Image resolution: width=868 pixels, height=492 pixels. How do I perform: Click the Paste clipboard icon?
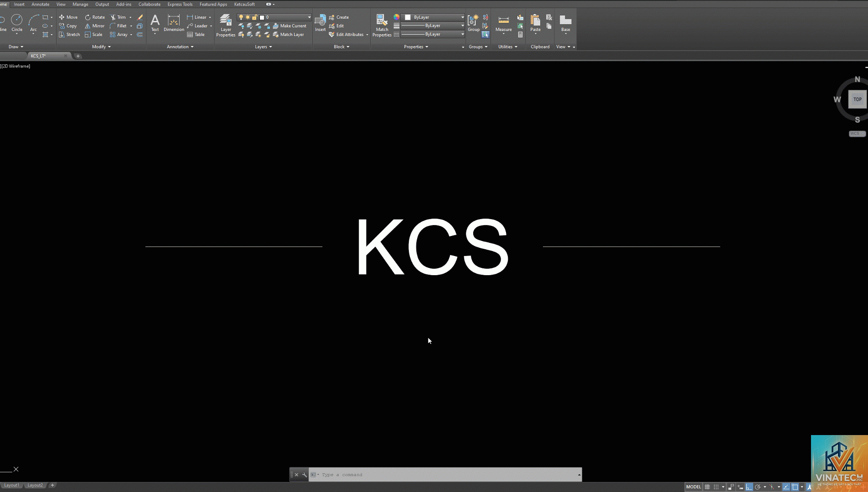coord(535,24)
